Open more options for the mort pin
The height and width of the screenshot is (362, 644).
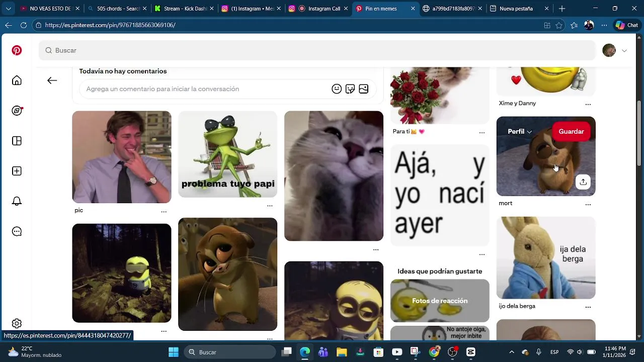click(588, 204)
